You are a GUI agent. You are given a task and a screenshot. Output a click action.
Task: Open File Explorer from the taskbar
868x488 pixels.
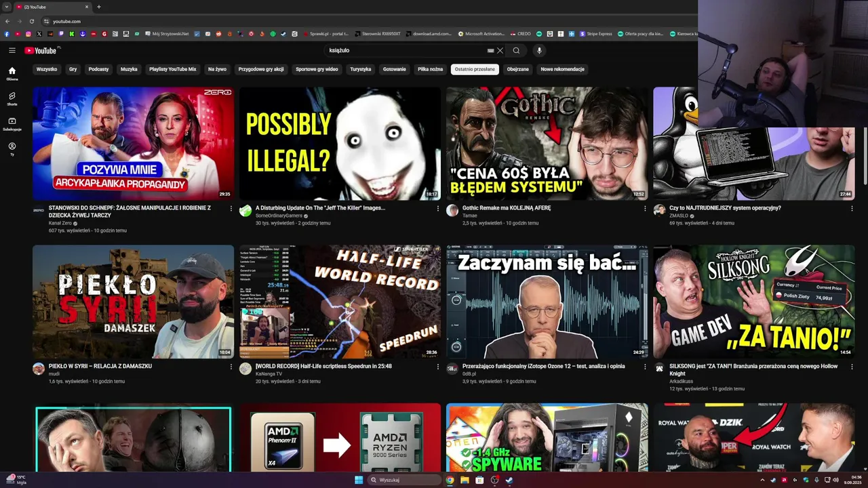pyautogui.click(x=465, y=480)
